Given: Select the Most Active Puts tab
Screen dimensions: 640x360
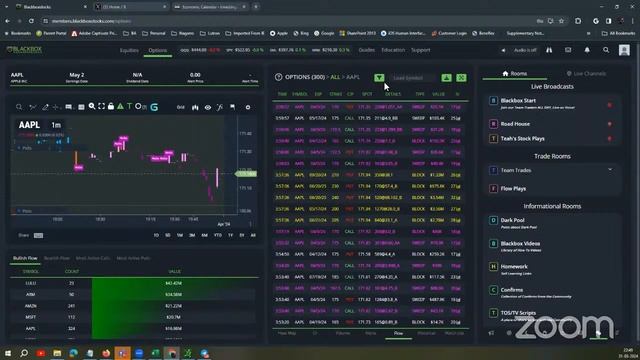Looking at the screenshot, I should (133, 258).
